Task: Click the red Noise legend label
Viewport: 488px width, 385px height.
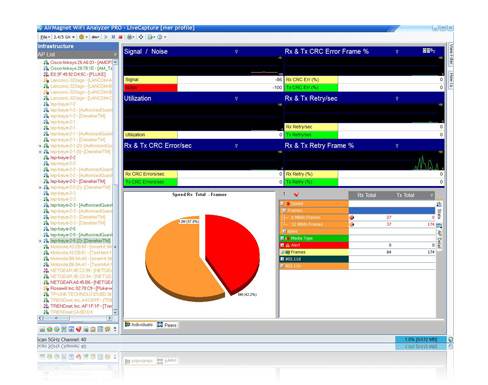Action: tap(151, 87)
